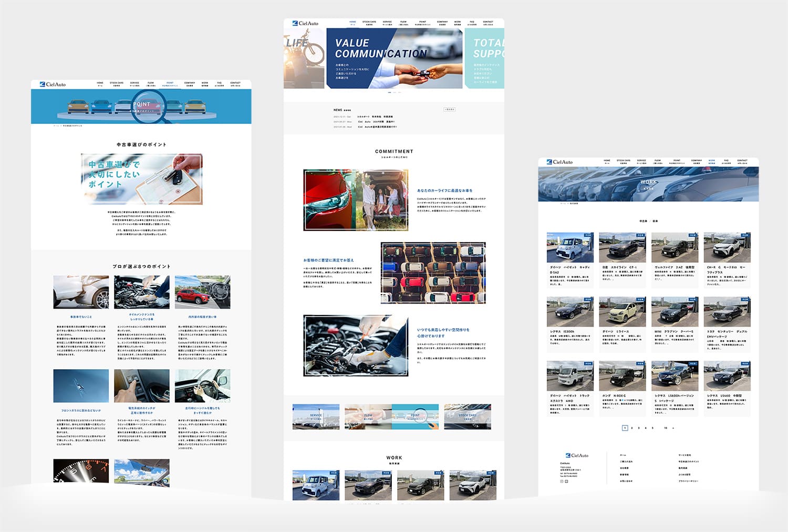Screen dimensions: 788x532
Task: Jump to page 10 in pagination
Action: [x=666, y=428]
